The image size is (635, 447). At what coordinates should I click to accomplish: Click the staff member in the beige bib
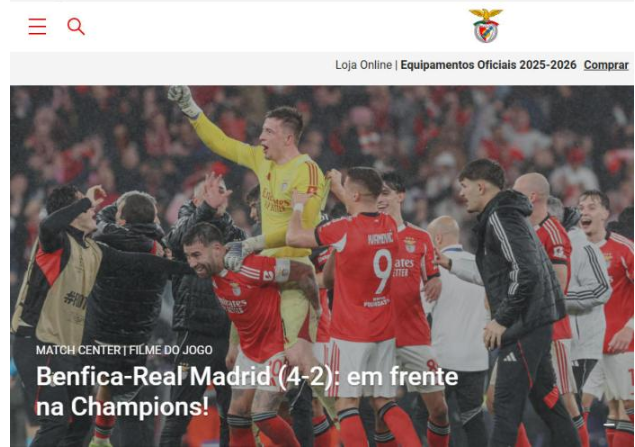tap(61, 292)
